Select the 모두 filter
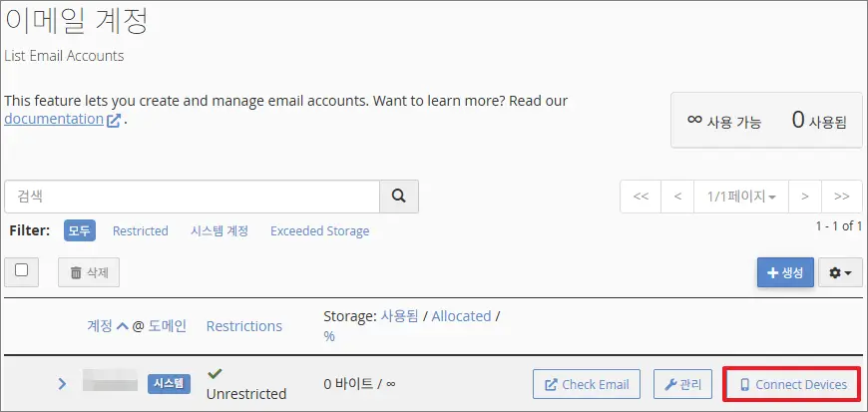This screenshot has height=412, width=868. pos(80,231)
